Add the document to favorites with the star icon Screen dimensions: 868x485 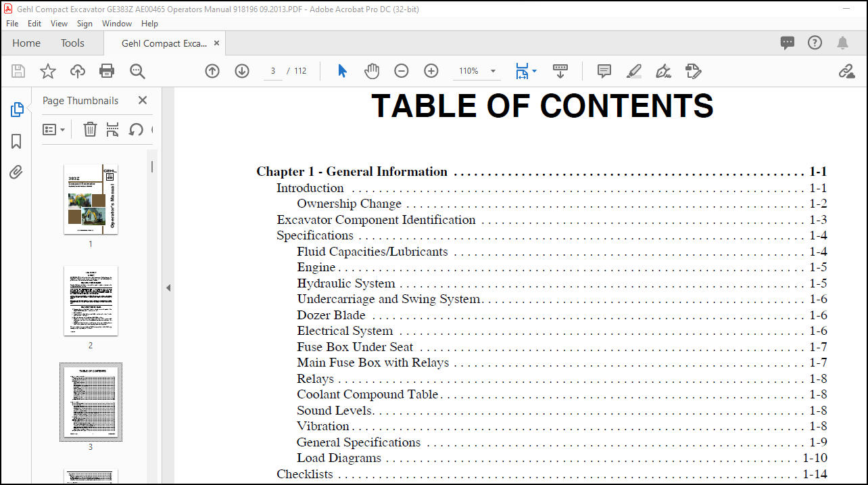click(48, 71)
